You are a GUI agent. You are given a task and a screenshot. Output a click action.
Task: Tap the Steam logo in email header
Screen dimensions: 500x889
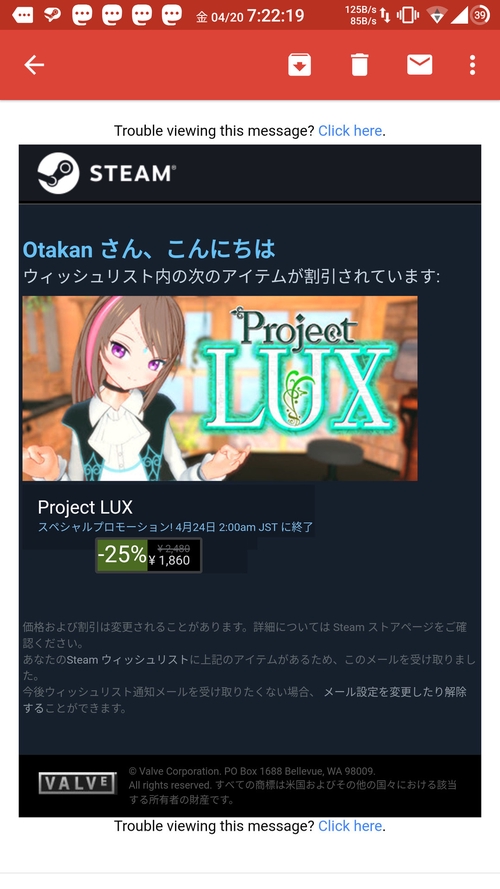click(107, 173)
